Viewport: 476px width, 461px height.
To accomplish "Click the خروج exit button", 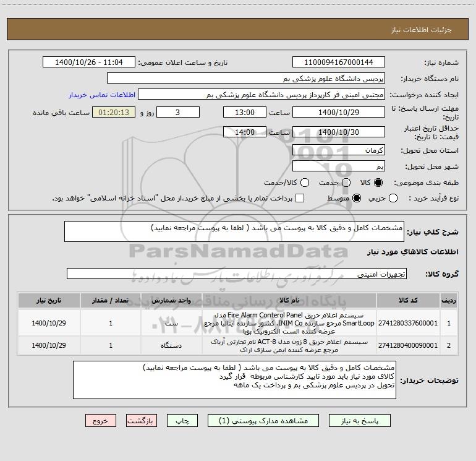I will [x=101, y=421].
